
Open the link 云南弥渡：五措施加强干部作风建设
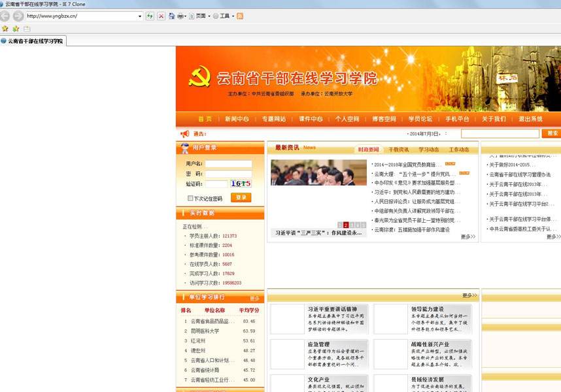tap(412, 230)
